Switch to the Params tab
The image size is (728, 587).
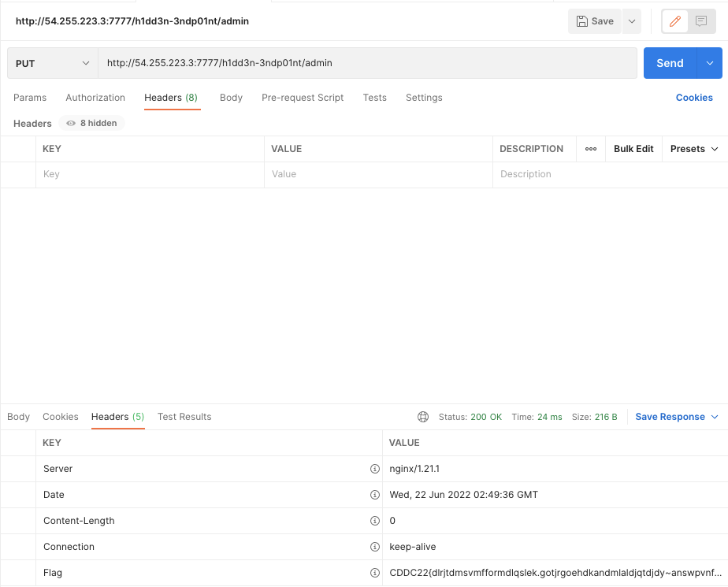30,98
